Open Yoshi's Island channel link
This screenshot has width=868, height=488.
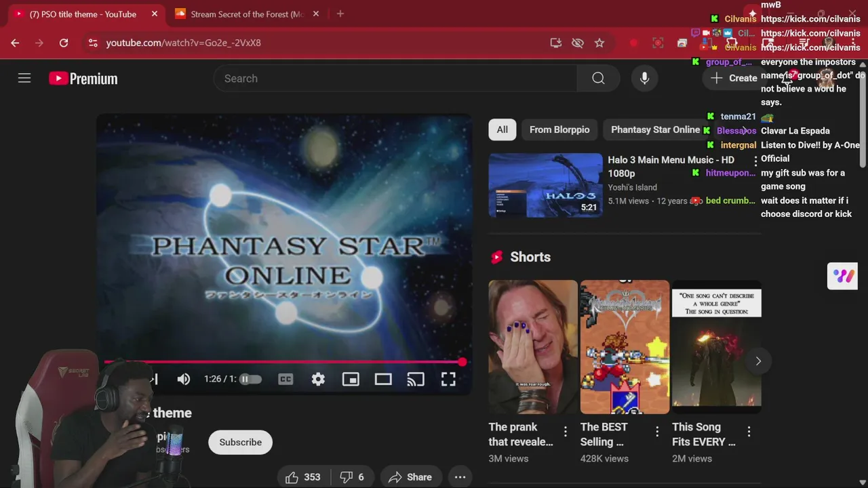coord(632,187)
